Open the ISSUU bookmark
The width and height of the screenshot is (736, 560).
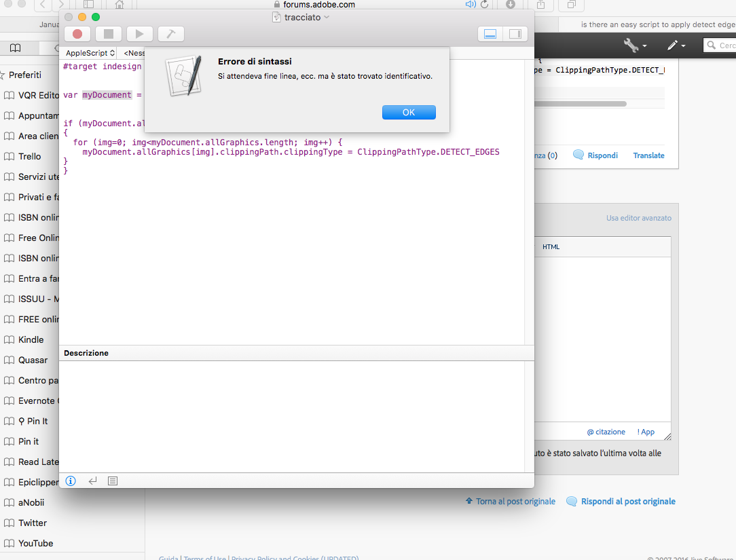(31, 299)
